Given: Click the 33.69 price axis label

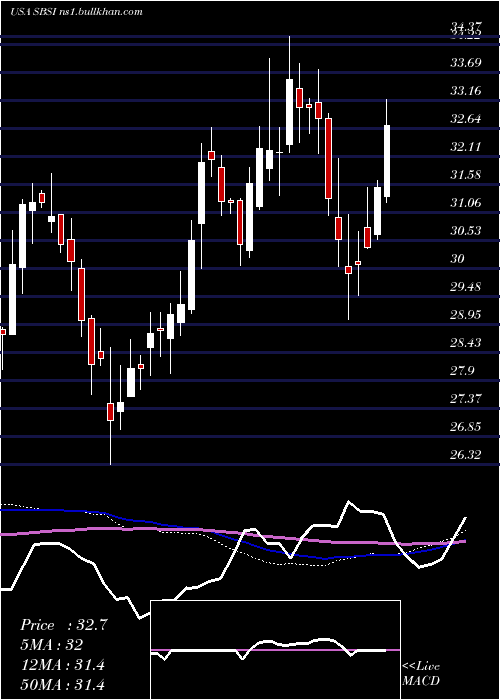Looking at the screenshot, I should click(466, 63).
